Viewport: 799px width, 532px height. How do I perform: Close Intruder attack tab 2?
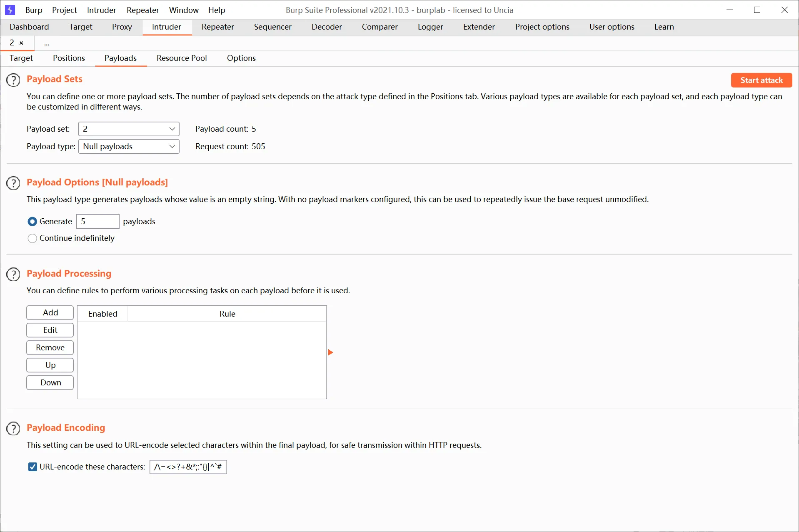click(x=21, y=43)
